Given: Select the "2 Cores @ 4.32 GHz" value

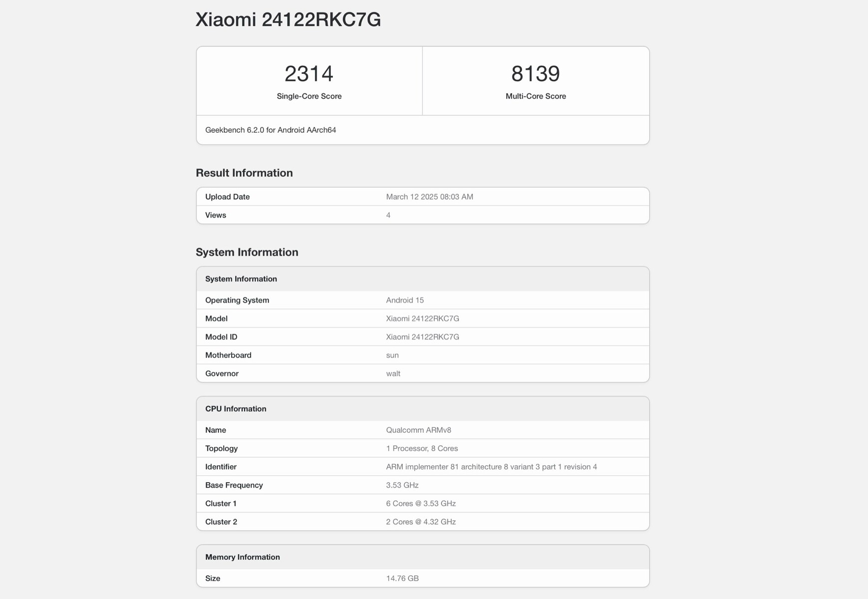Looking at the screenshot, I should click(x=421, y=522).
